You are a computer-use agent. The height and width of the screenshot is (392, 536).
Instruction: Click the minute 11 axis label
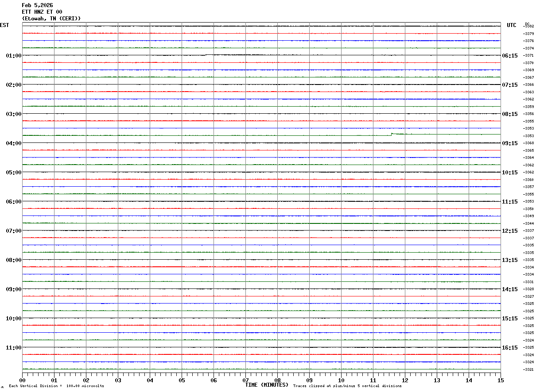pos(373,380)
